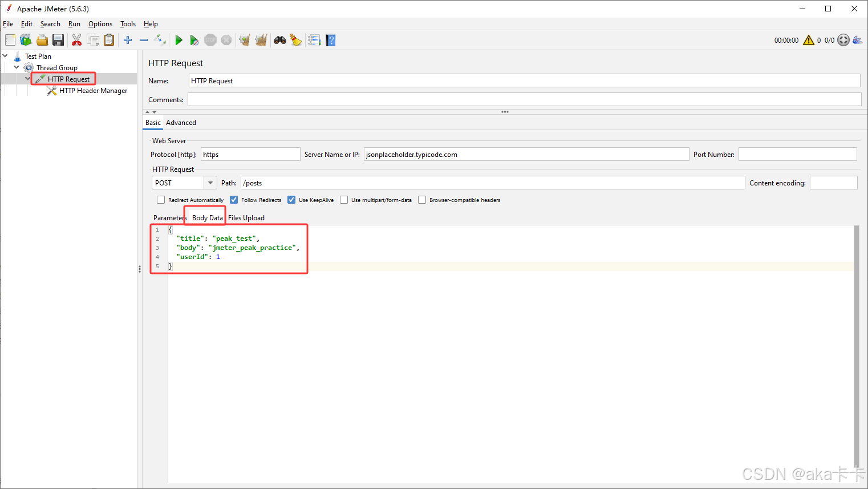This screenshot has height=489, width=868.
Task: Open the Help menu
Action: coord(151,24)
